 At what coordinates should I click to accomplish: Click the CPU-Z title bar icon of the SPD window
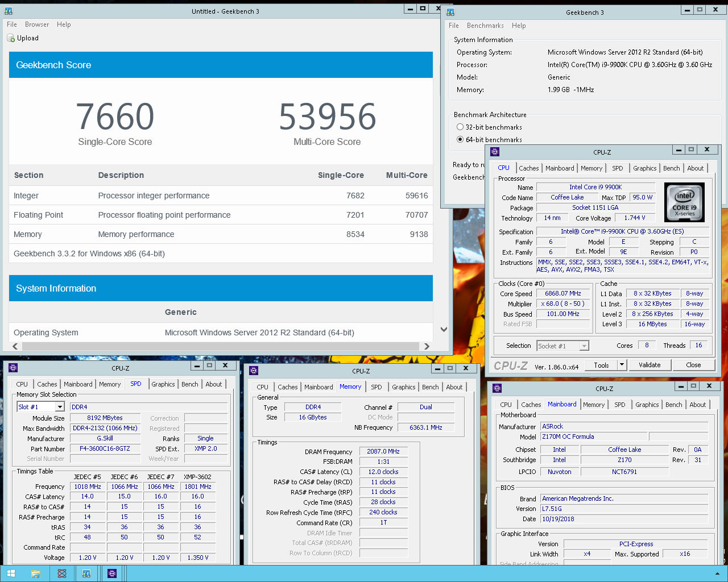coord(14,368)
